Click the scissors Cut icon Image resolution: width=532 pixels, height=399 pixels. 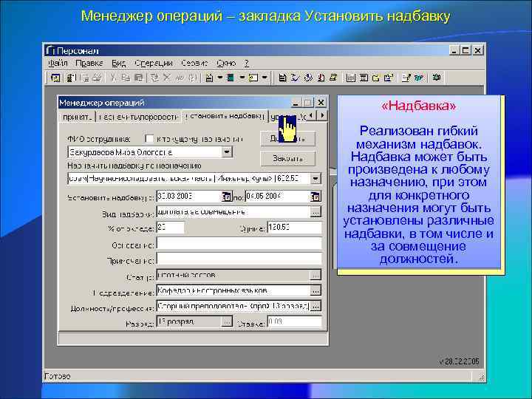point(114,78)
